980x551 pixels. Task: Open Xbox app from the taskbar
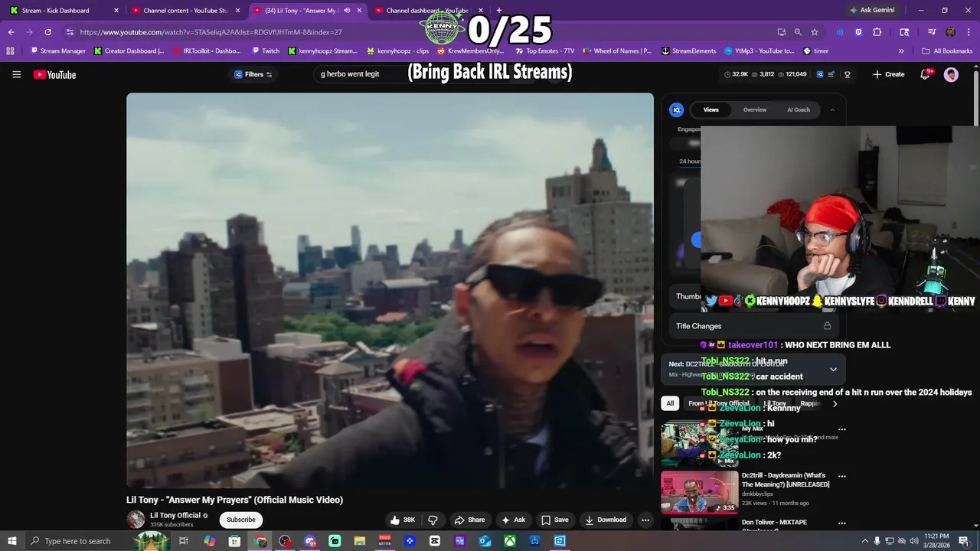click(509, 541)
